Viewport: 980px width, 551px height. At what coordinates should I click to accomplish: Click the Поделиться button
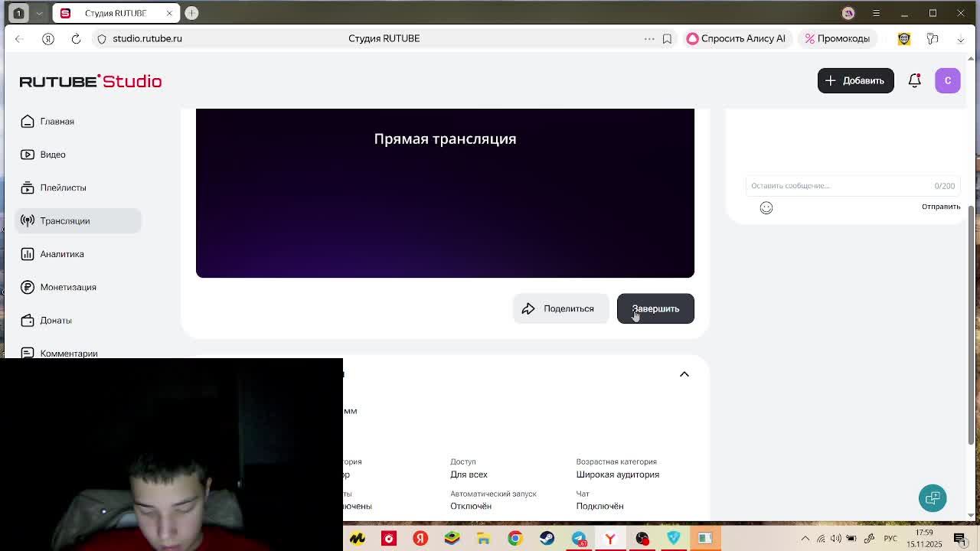point(560,308)
